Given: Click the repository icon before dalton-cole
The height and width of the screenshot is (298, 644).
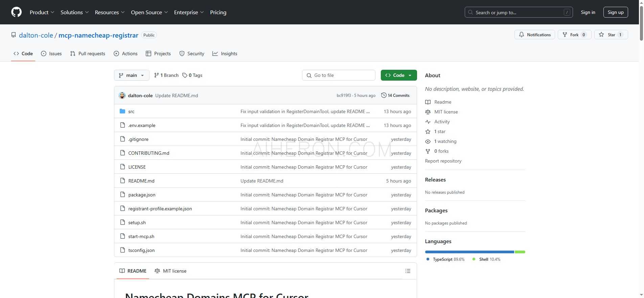Looking at the screenshot, I should pyautogui.click(x=14, y=35).
